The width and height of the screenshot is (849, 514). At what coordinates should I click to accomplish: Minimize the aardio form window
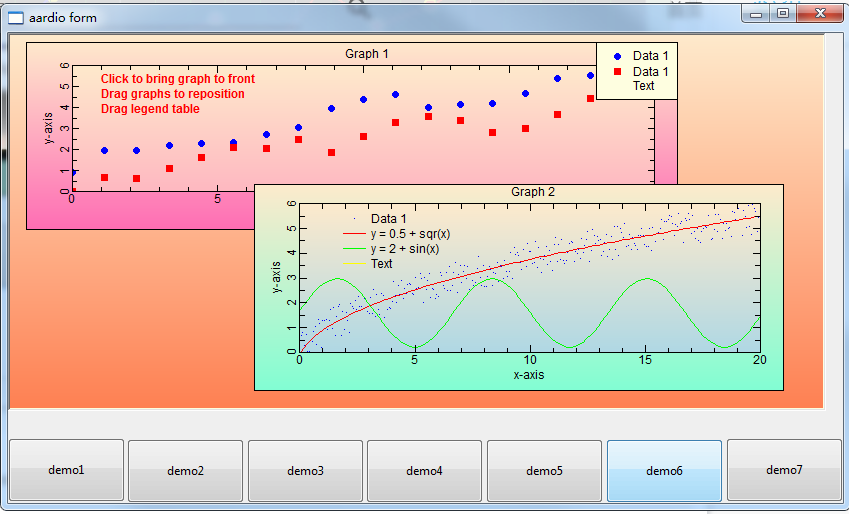[x=756, y=14]
